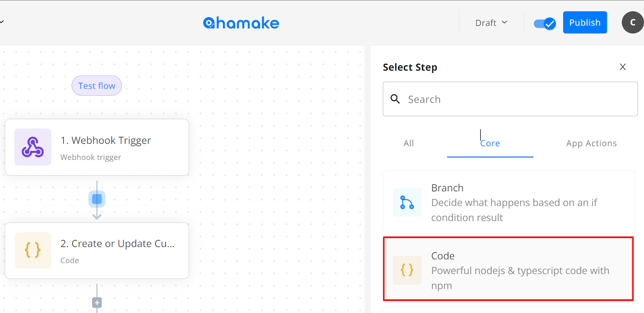Close the Select Step panel
The image size is (644, 313).
coord(623,67)
